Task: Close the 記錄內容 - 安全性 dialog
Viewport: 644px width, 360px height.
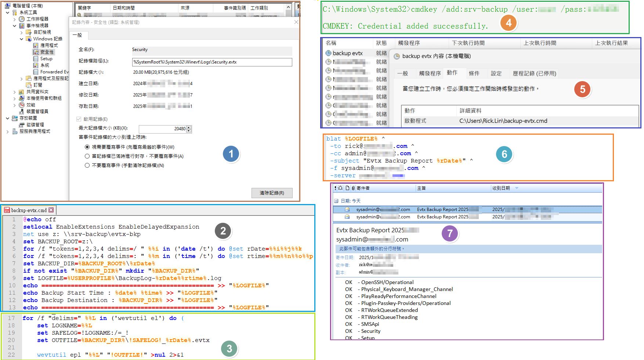Action: tap(296, 22)
